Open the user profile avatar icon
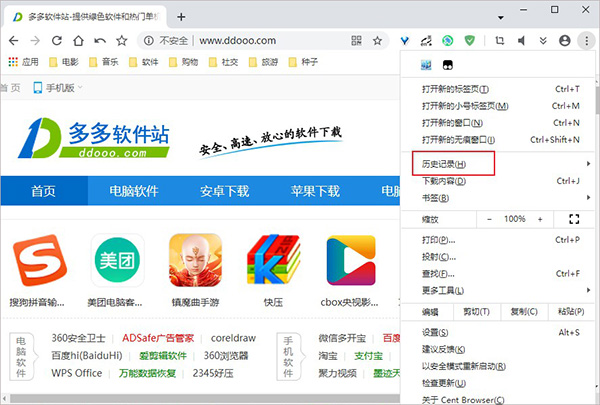Viewport: 600px width, 405px height. [x=564, y=41]
